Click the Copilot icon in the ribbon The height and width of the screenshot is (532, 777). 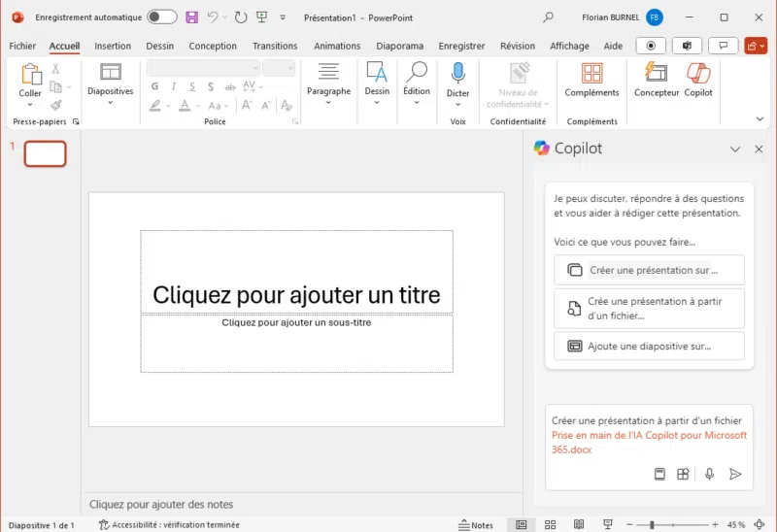[x=697, y=76]
